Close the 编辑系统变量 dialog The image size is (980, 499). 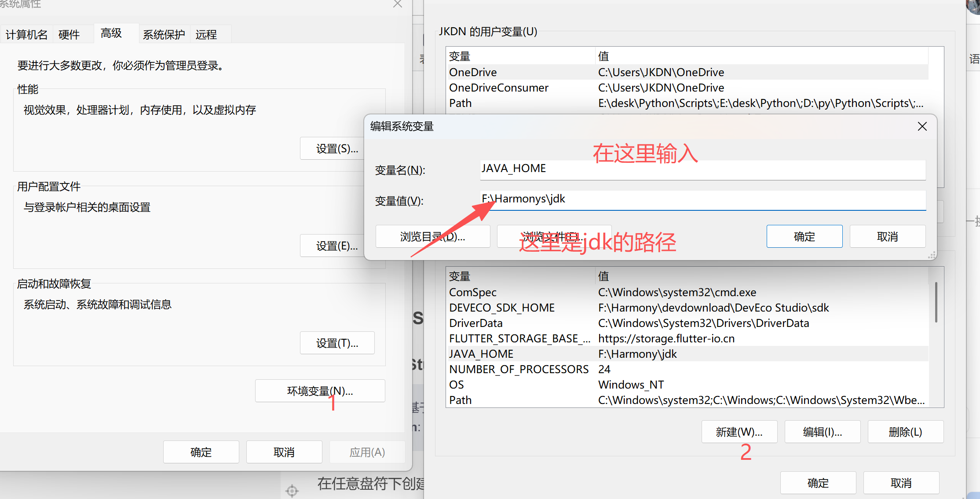[922, 127]
